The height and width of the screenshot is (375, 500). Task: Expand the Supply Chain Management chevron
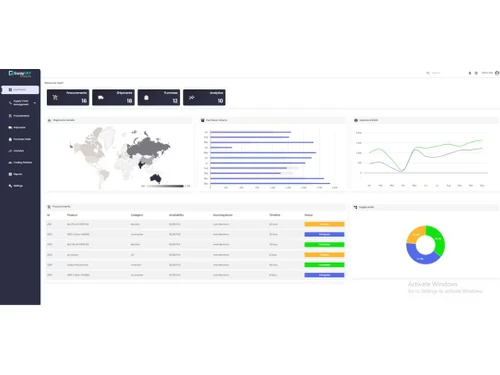35,103
